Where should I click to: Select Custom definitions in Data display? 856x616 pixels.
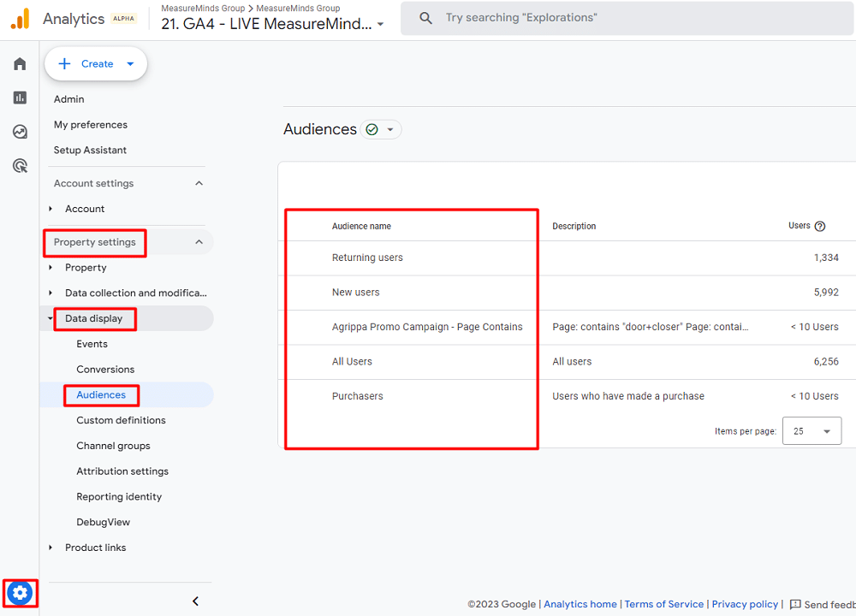click(x=121, y=420)
